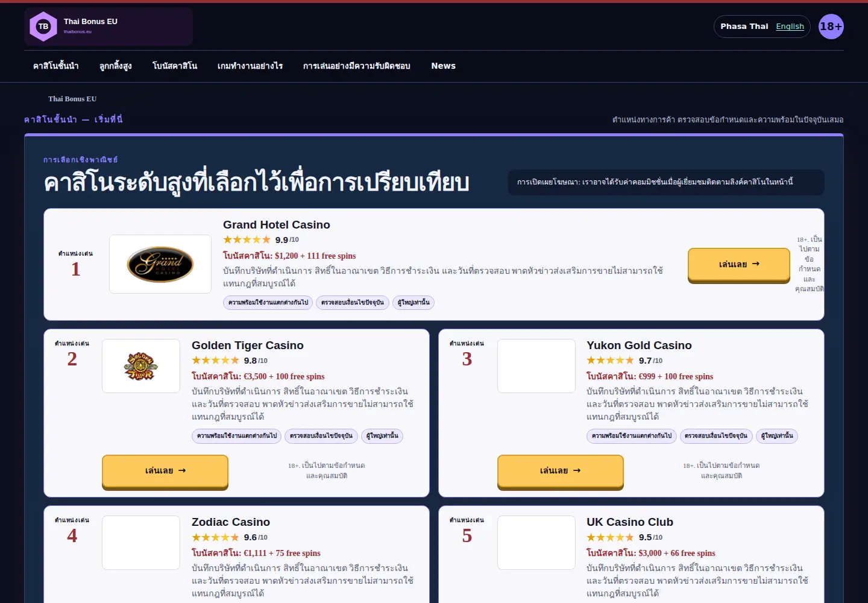Click the "$3,000 + 66 free spins" bonus text
The height and width of the screenshot is (603, 868).
point(677,553)
